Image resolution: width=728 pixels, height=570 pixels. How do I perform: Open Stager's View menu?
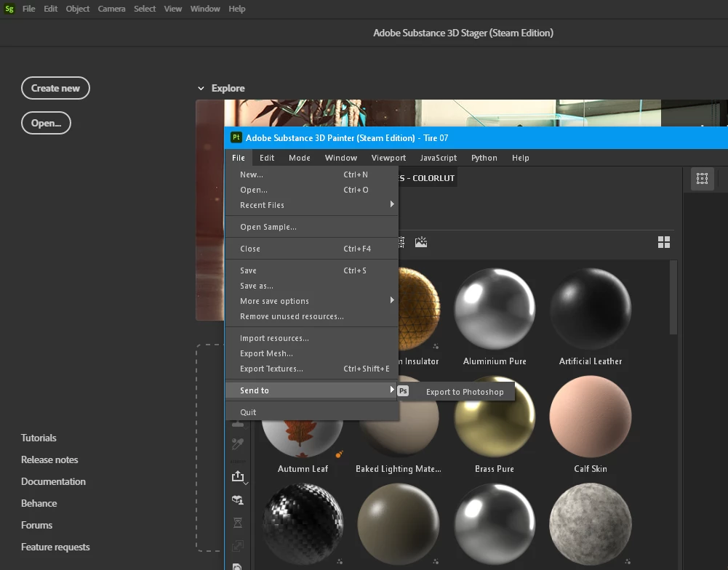pyautogui.click(x=172, y=8)
